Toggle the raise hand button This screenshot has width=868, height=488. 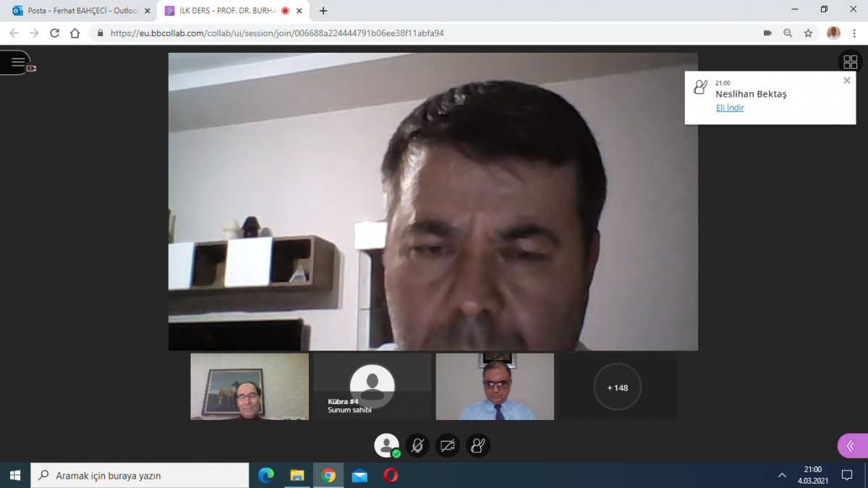click(477, 445)
